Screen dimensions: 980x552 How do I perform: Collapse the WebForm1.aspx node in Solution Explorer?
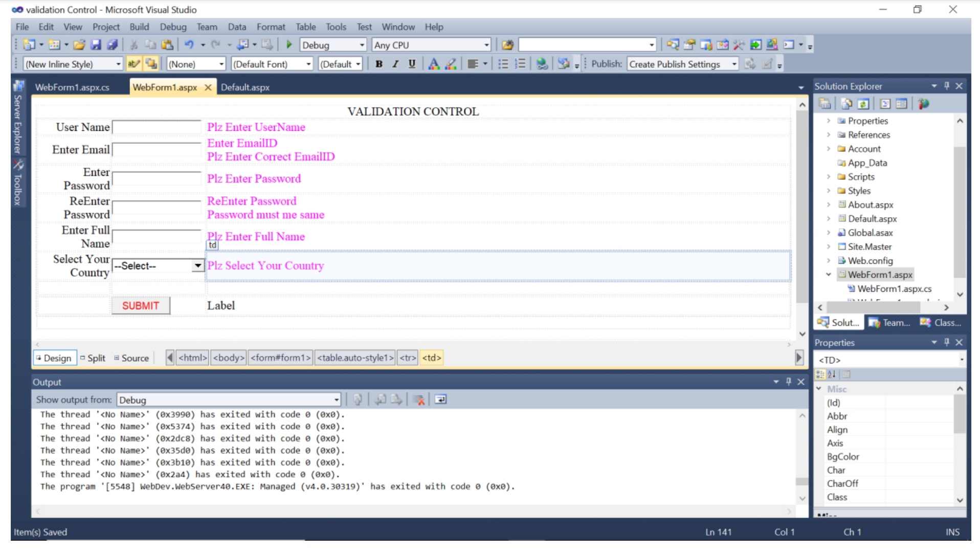829,274
